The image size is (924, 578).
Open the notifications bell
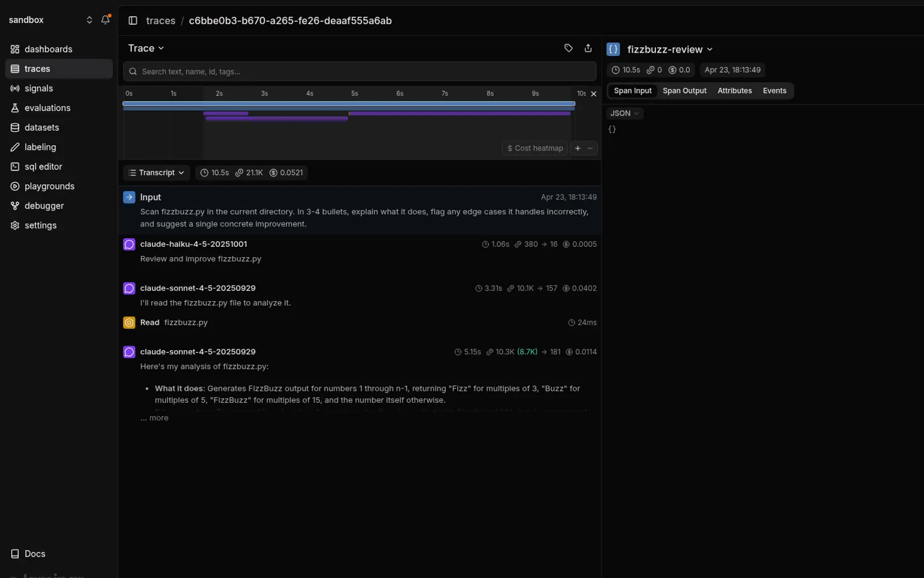coord(105,20)
